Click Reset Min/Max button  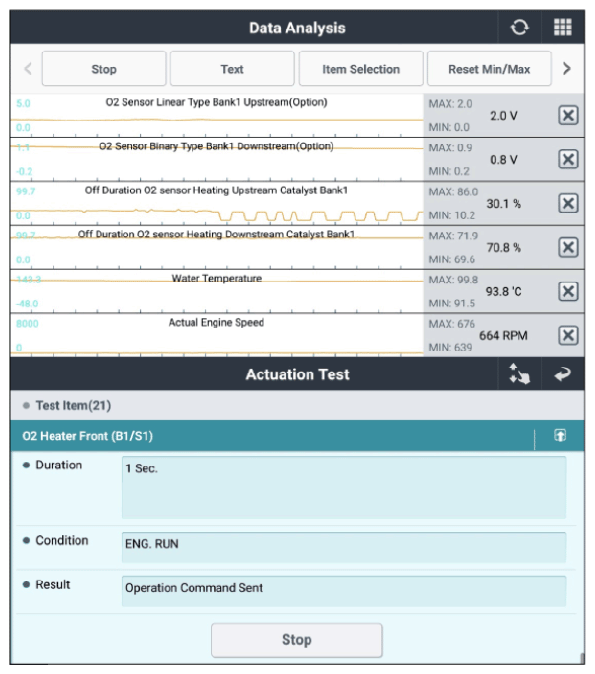pyautogui.click(x=489, y=69)
